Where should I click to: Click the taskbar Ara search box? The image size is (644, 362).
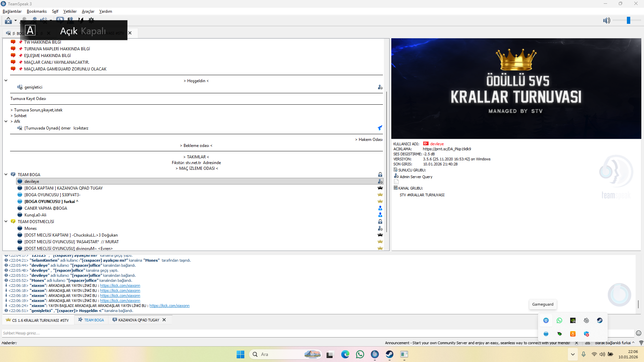(x=285, y=354)
